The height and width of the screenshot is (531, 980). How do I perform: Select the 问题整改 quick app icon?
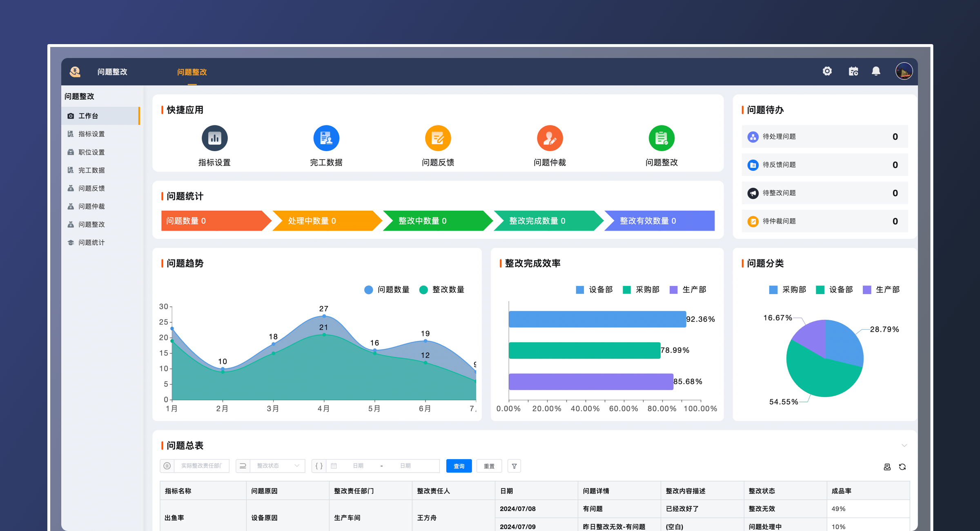661,138
